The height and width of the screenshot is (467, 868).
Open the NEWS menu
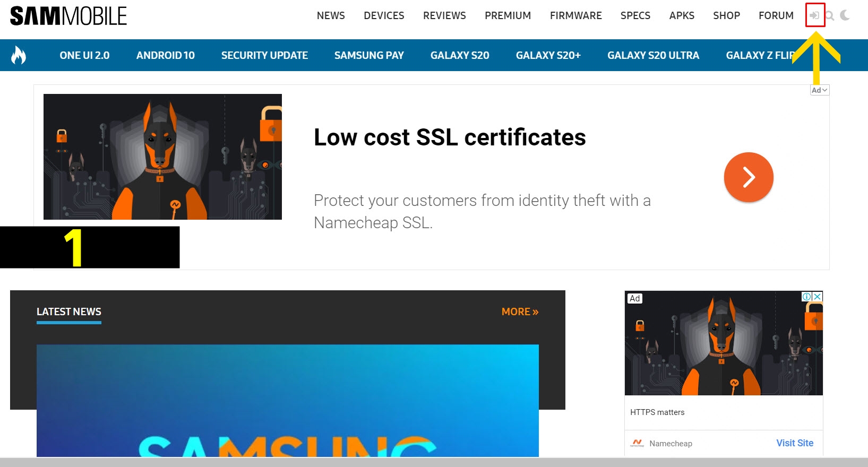point(331,15)
